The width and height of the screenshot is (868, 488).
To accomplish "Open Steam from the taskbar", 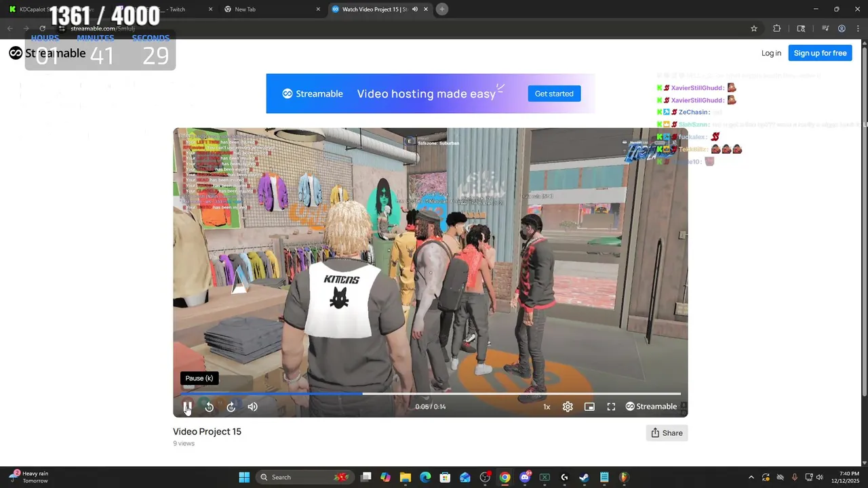I will (x=584, y=477).
